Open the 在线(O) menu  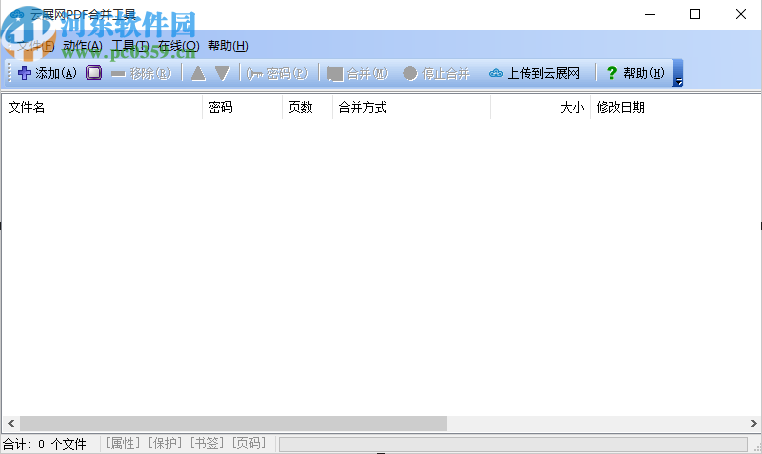pyautogui.click(x=178, y=46)
